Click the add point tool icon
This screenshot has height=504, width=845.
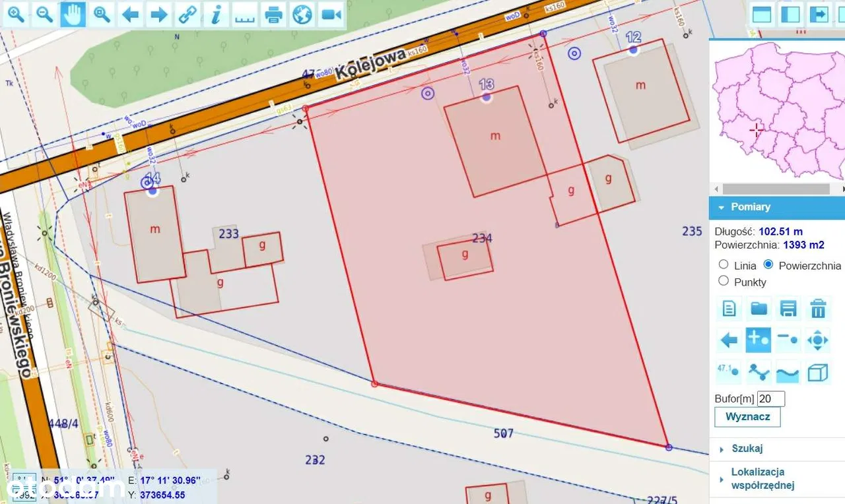coord(758,340)
